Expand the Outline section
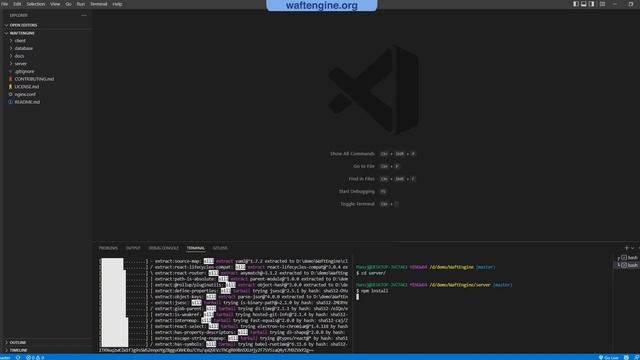640x360 pixels. [x=18, y=342]
